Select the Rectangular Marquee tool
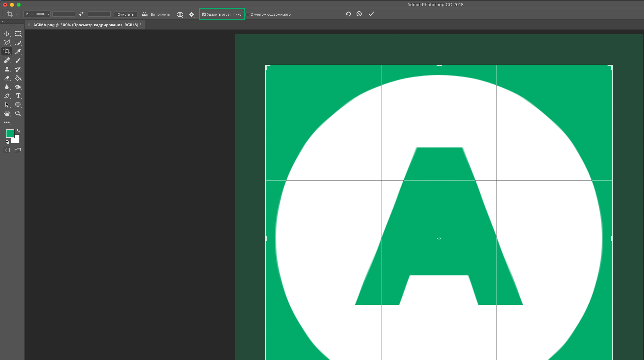The width and height of the screenshot is (644, 360). (18, 34)
